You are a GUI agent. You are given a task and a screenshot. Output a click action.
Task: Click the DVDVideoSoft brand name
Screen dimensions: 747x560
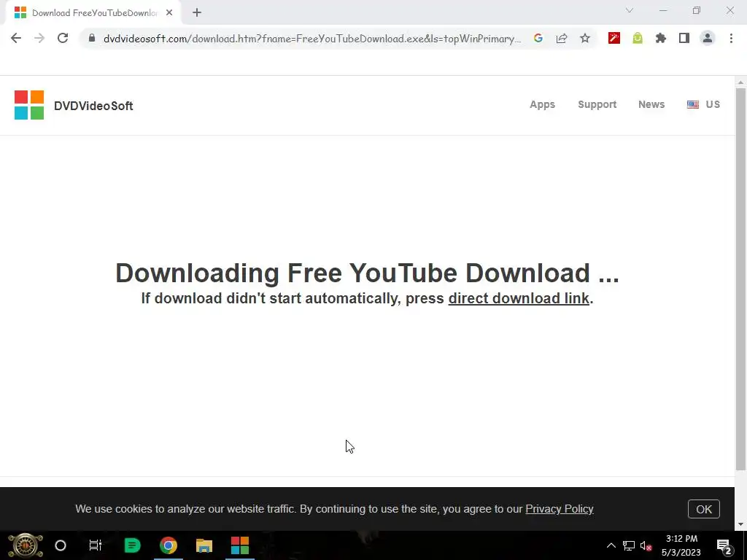pyautogui.click(x=93, y=106)
